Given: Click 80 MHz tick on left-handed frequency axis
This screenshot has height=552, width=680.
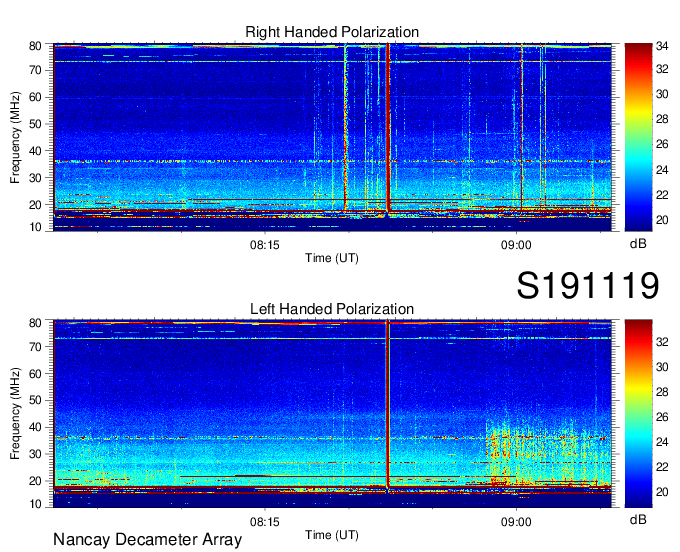Looking at the screenshot, I should coord(35,323).
